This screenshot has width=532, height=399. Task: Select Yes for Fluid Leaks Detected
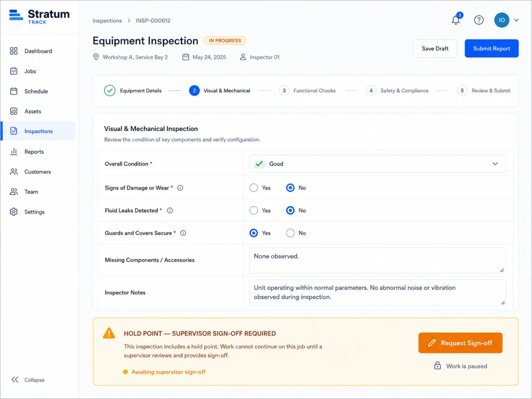pos(254,211)
